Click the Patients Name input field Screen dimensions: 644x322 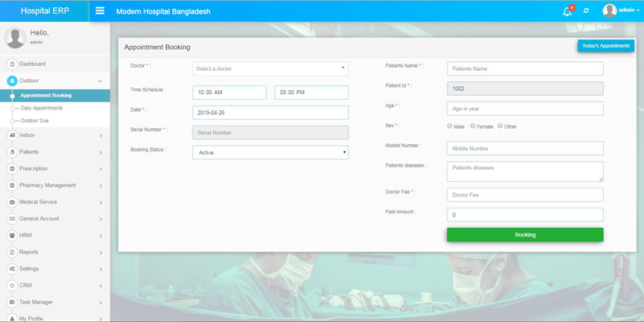(x=525, y=68)
